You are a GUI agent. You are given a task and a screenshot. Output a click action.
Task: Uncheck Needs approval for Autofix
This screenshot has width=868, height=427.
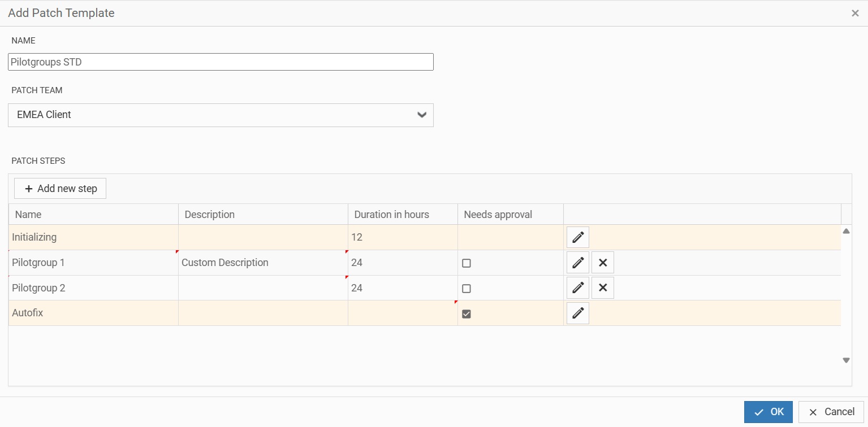(467, 314)
